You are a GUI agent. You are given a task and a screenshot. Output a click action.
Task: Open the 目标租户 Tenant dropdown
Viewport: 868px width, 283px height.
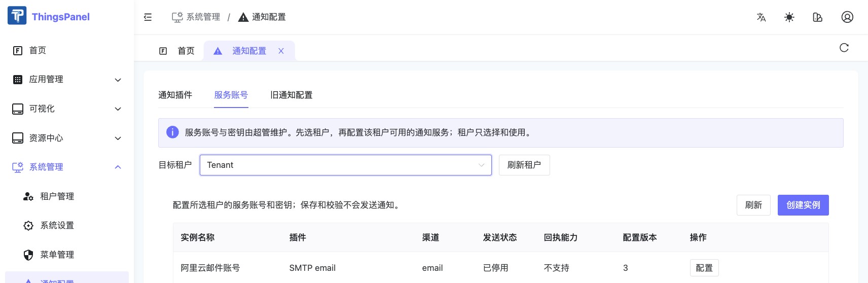pos(346,165)
